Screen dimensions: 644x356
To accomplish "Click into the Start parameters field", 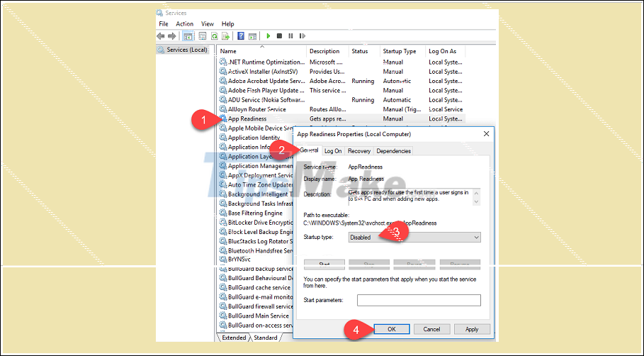I will click(x=419, y=300).
